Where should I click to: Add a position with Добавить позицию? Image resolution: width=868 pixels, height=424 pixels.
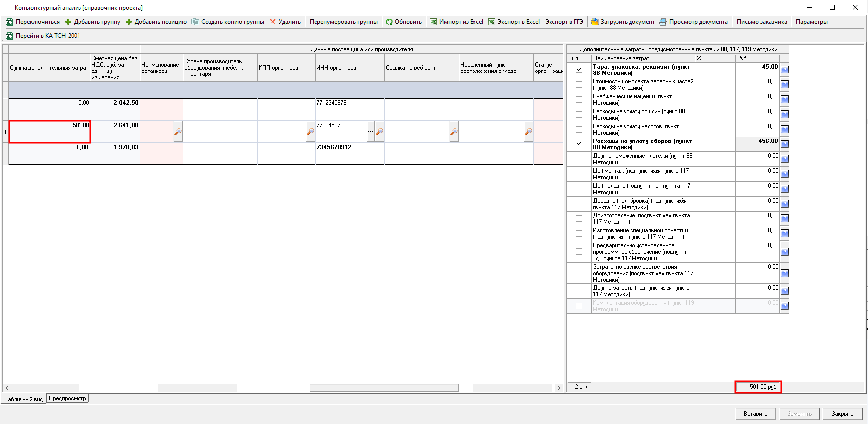tap(129, 22)
